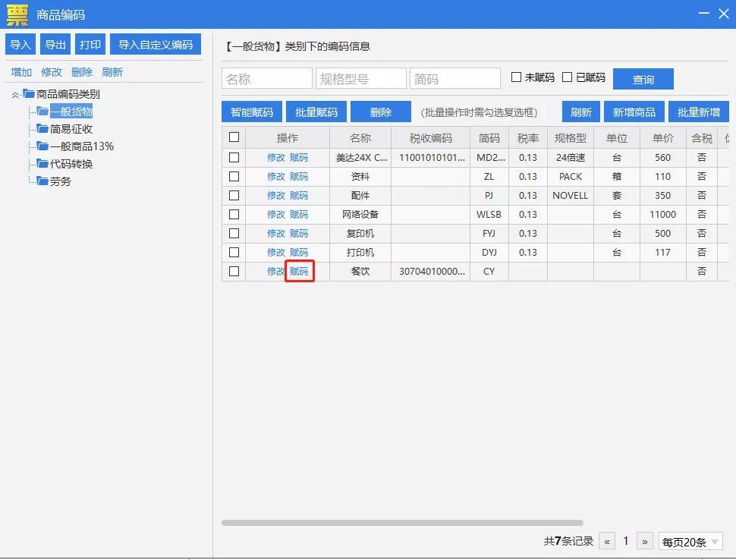Click 修改 in the 网络设备 row
The height and width of the screenshot is (560, 736).
coord(276,215)
